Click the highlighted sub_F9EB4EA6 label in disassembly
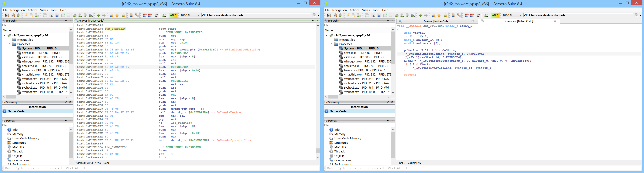Screen dimensions: 644x173 pyautogui.click(x=115, y=29)
